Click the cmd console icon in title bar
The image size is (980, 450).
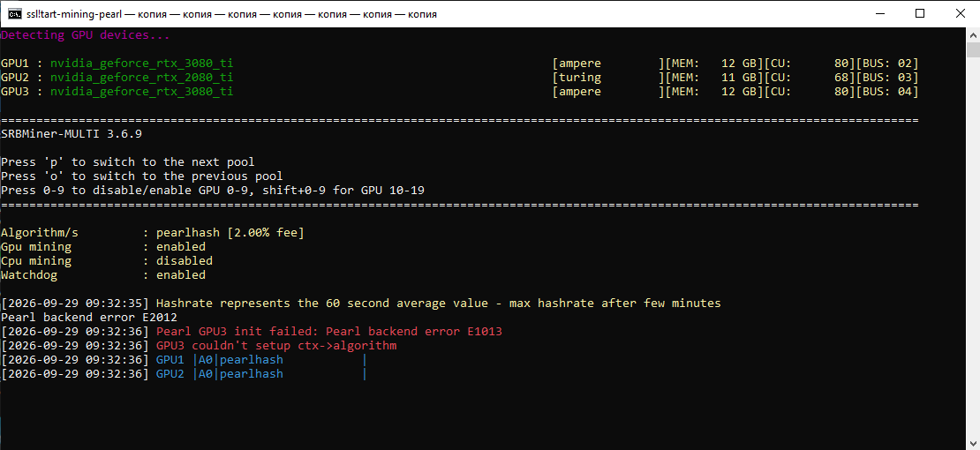(x=14, y=14)
